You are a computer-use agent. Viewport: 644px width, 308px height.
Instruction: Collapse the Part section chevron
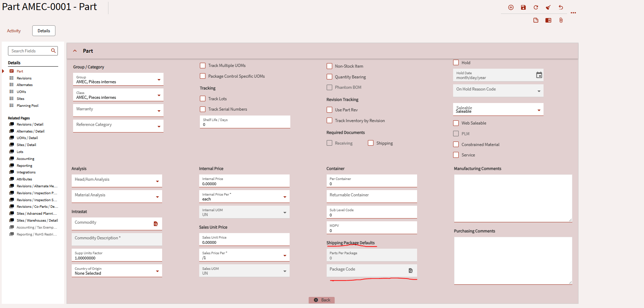click(x=75, y=51)
